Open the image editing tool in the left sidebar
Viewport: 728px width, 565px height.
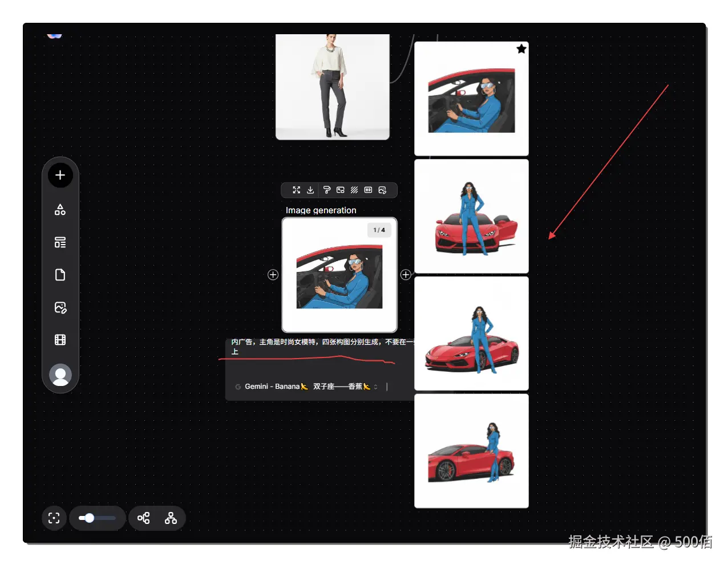[x=60, y=307]
